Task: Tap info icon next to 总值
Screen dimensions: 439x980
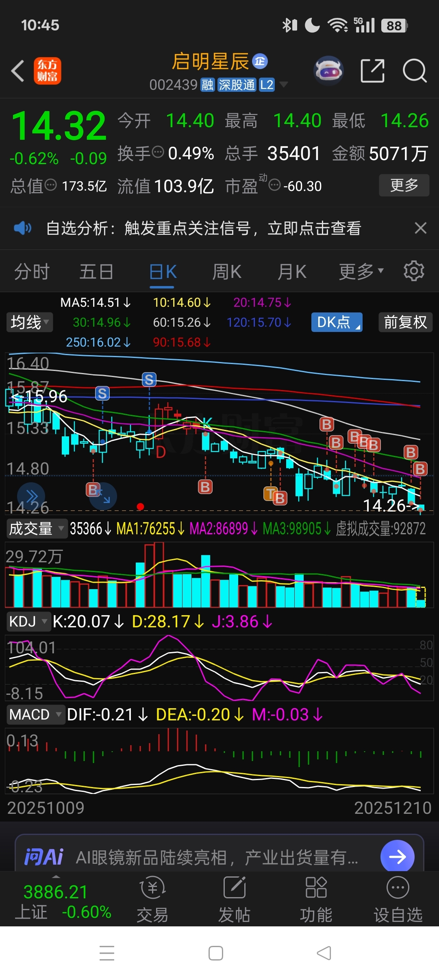Action: [x=50, y=185]
